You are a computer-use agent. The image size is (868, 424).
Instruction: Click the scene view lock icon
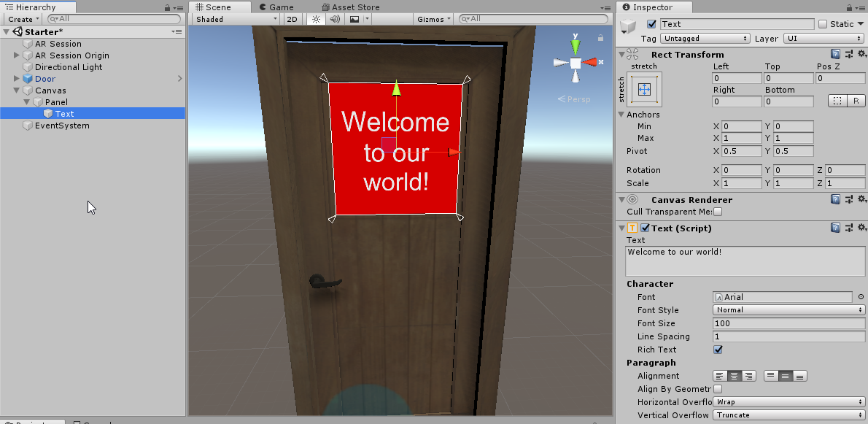click(600, 38)
